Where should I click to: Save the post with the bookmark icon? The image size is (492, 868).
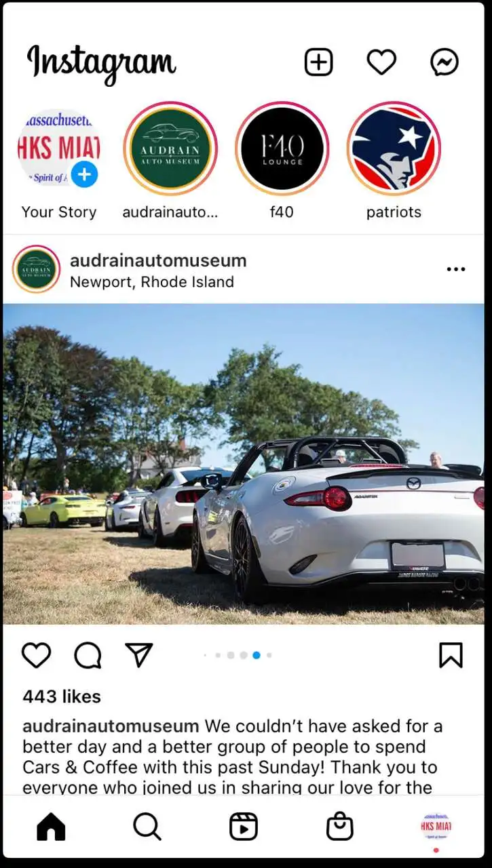tap(451, 655)
